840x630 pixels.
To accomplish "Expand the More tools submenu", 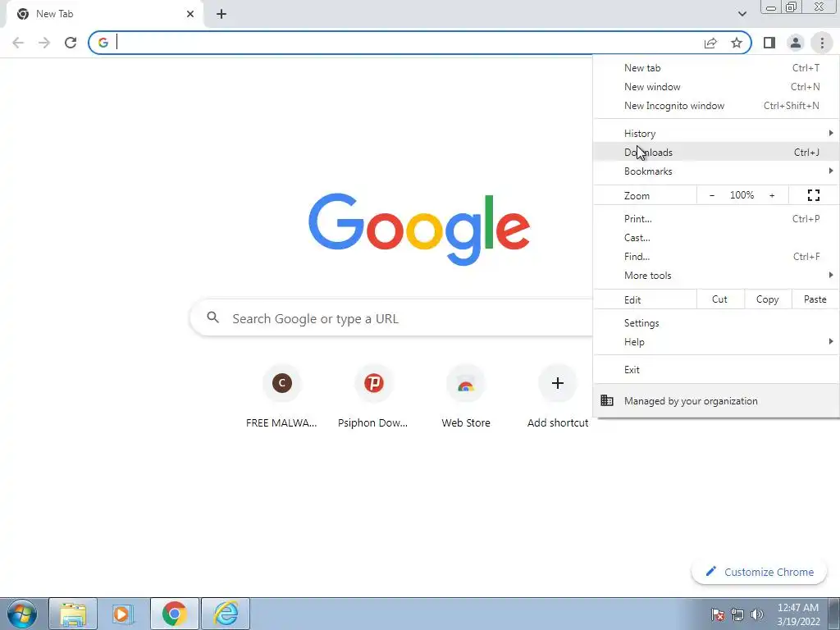I will pos(716,276).
